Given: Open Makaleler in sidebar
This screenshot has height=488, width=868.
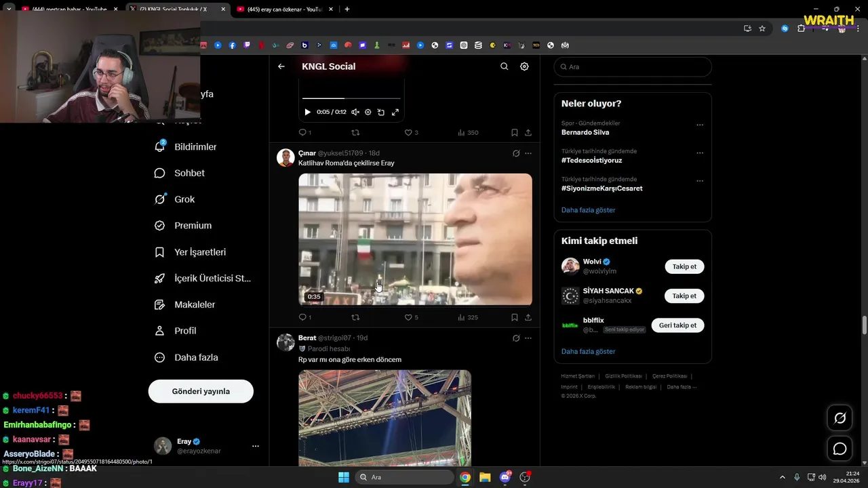Looking at the screenshot, I should [x=185, y=305].
